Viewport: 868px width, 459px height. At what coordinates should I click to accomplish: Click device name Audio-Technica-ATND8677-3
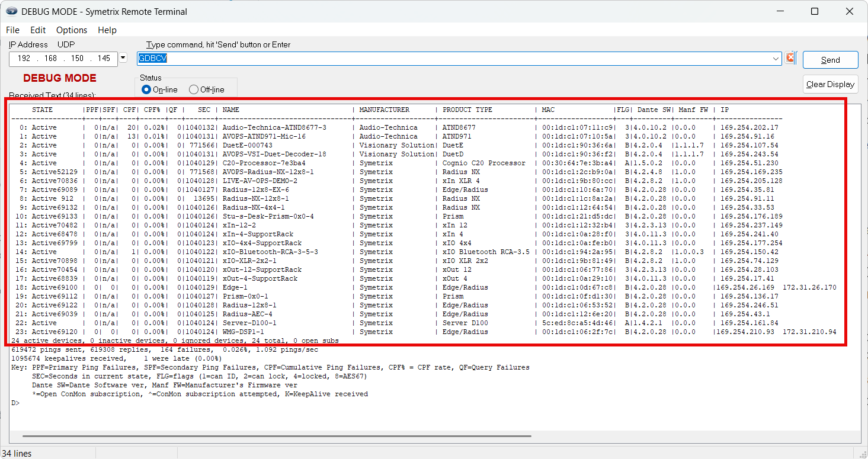pyautogui.click(x=274, y=127)
